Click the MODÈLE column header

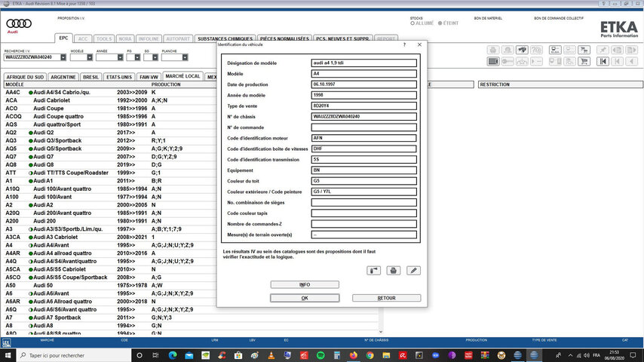(x=15, y=84)
